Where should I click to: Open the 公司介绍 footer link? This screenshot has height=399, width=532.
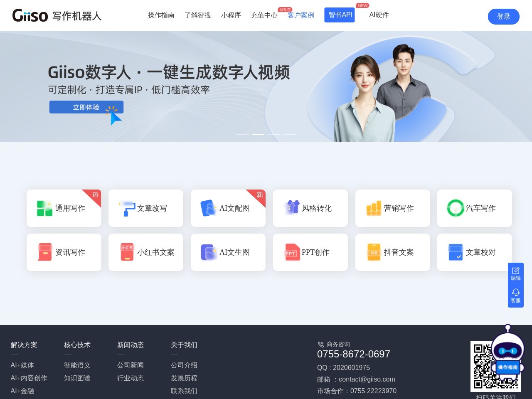tap(184, 365)
